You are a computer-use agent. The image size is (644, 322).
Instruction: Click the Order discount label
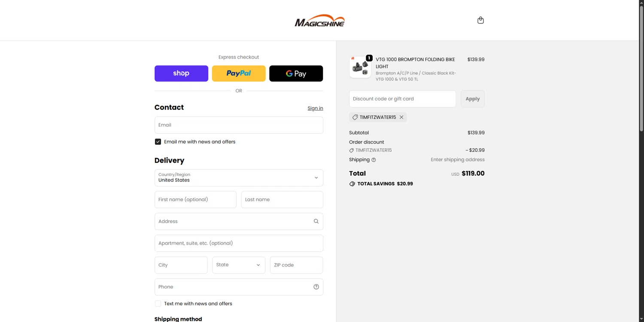pyautogui.click(x=367, y=142)
